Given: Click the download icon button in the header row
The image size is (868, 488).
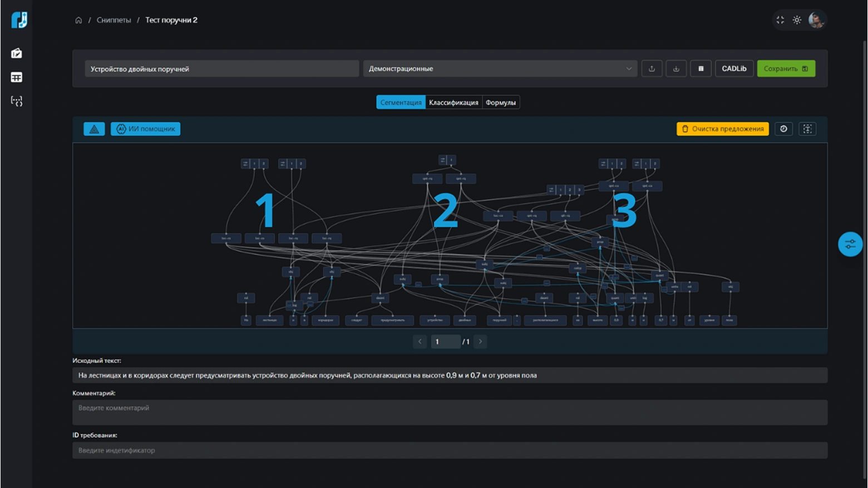Looking at the screenshot, I should point(676,68).
